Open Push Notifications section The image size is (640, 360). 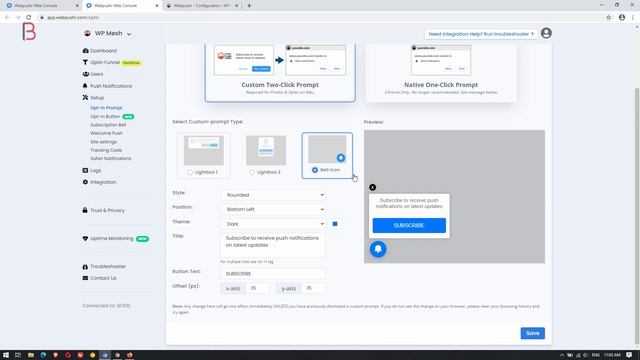pyautogui.click(x=111, y=86)
